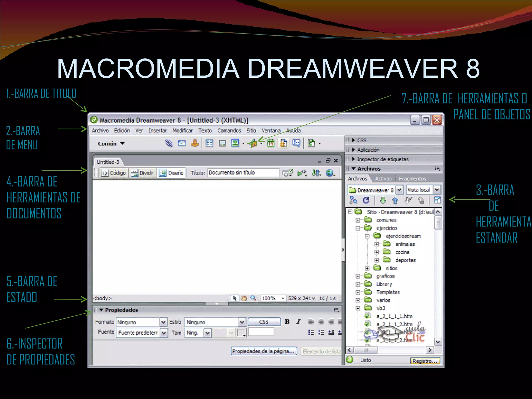Click the Registro button
The width and height of the screenshot is (532, 399).
pos(425,361)
